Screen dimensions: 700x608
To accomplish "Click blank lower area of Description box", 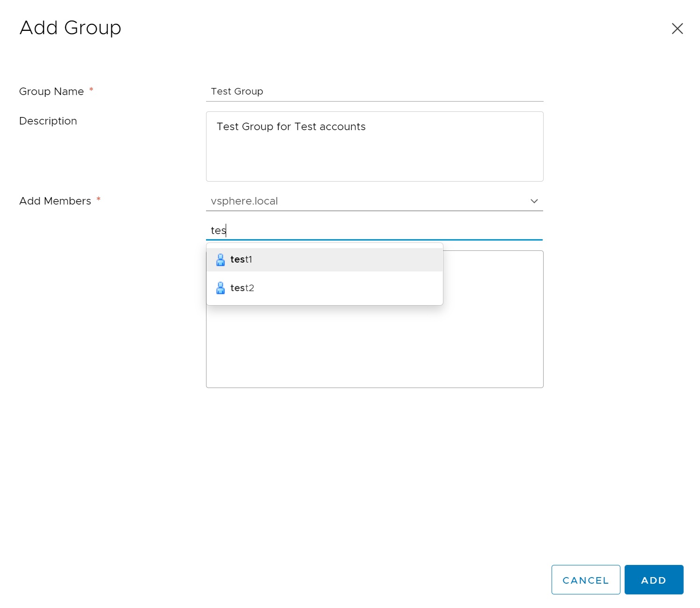I will tap(375, 161).
